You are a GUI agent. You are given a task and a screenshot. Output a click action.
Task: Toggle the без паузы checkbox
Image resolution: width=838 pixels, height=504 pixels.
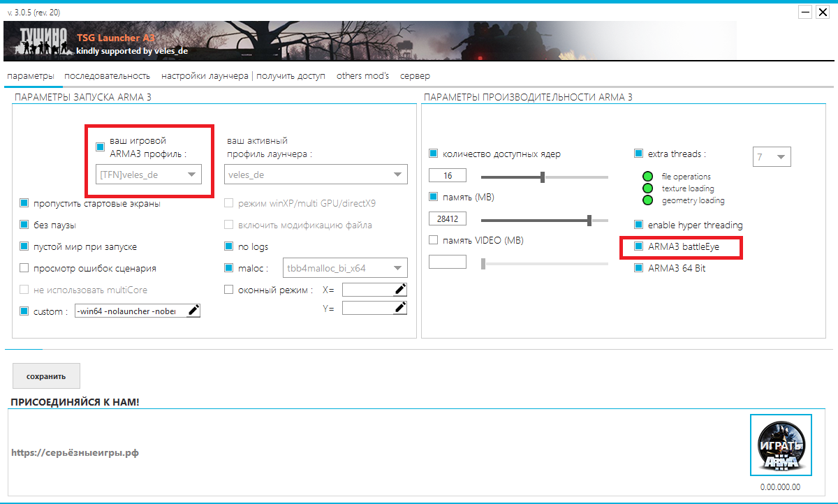[x=24, y=225]
